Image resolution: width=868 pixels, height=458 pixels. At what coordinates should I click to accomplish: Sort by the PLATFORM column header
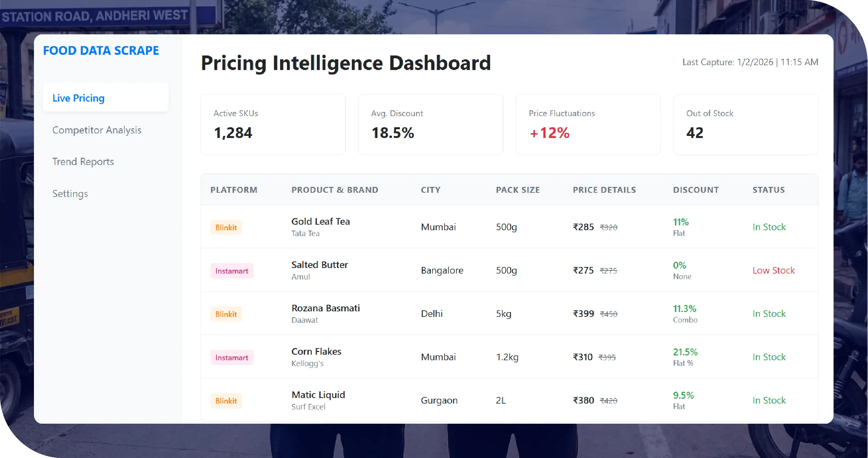pos(234,190)
